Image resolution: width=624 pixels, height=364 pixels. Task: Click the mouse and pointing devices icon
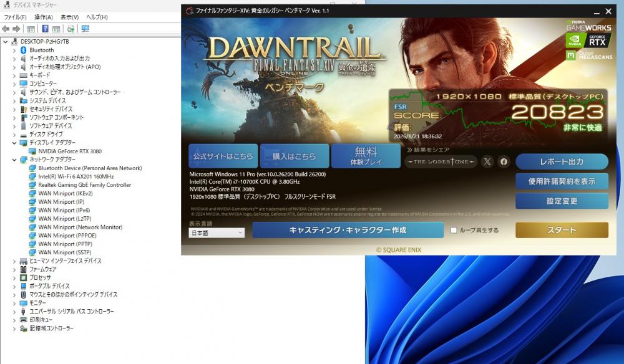click(x=23, y=294)
